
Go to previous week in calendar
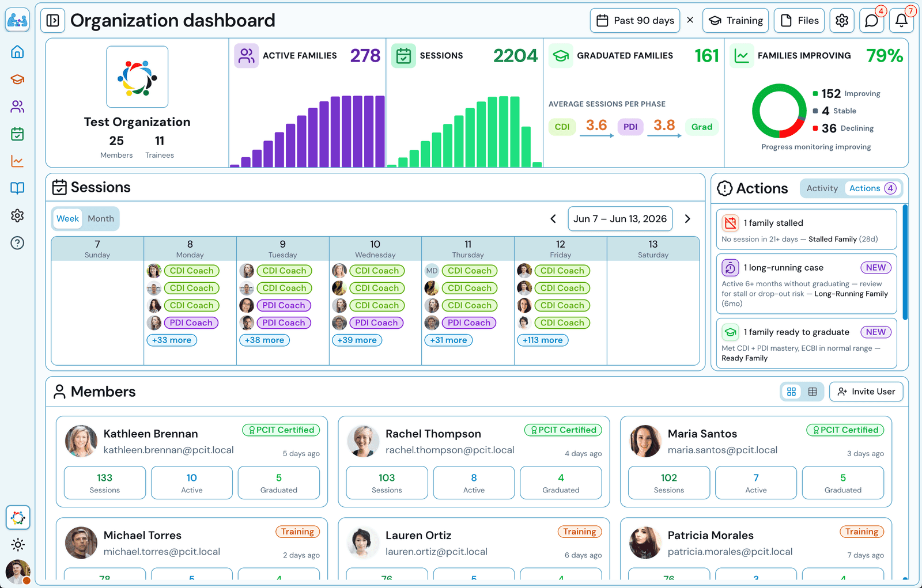coord(553,219)
